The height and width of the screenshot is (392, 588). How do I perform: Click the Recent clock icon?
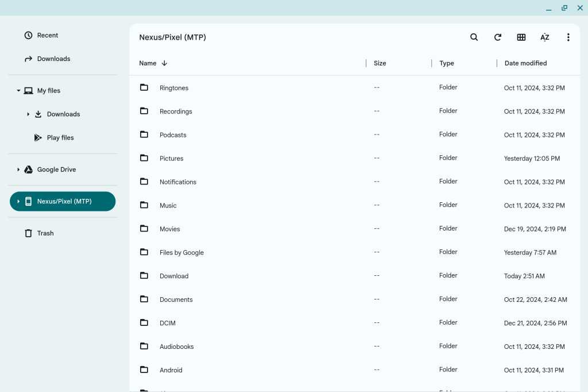pos(29,35)
